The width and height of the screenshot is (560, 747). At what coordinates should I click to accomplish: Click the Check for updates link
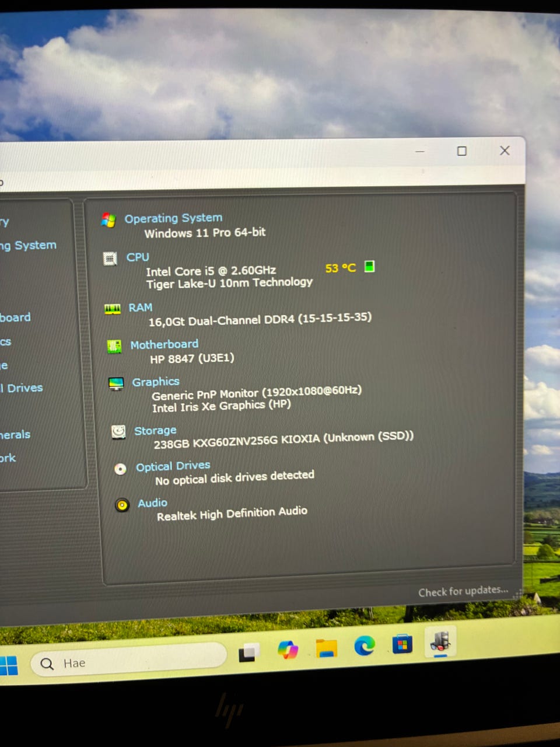click(463, 591)
